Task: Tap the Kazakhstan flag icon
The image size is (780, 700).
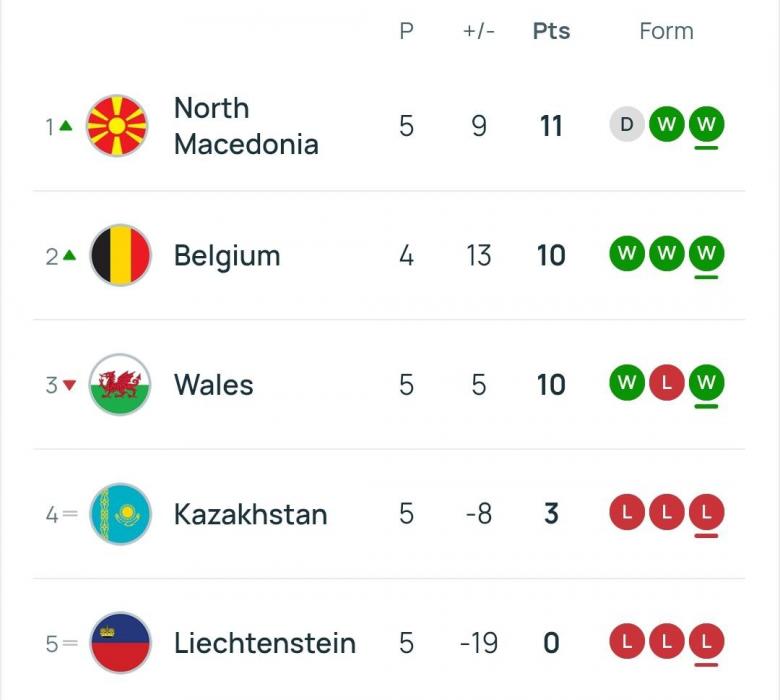Action: pyautogui.click(x=120, y=514)
